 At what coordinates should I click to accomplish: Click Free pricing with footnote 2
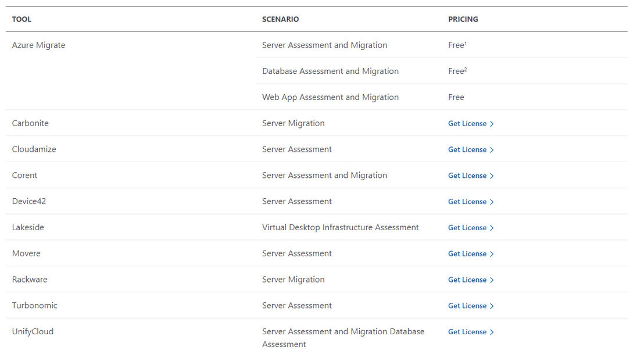click(457, 71)
